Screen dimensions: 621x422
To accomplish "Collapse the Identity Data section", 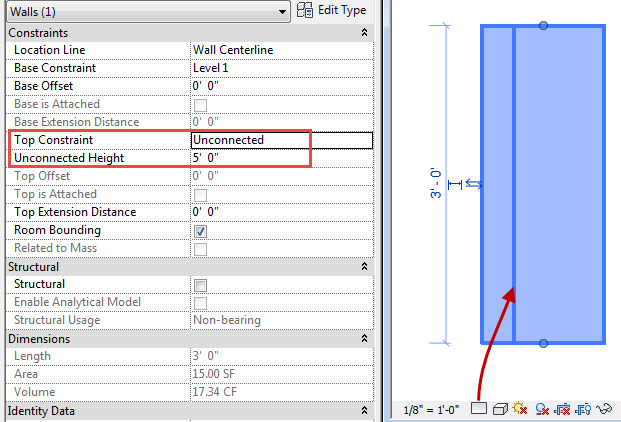I will (x=364, y=411).
